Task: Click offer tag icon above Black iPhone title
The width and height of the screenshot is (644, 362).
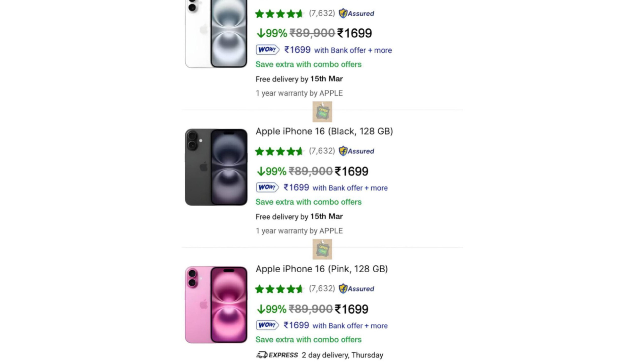Action: click(x=322, y=112)
